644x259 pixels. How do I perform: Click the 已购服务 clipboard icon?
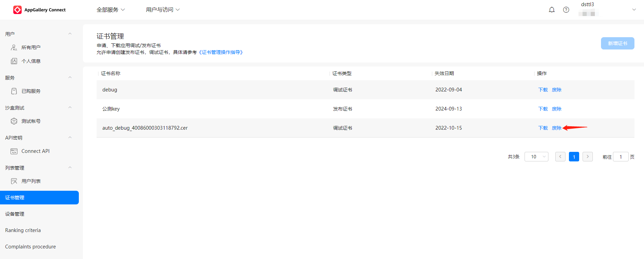point(14,91)
